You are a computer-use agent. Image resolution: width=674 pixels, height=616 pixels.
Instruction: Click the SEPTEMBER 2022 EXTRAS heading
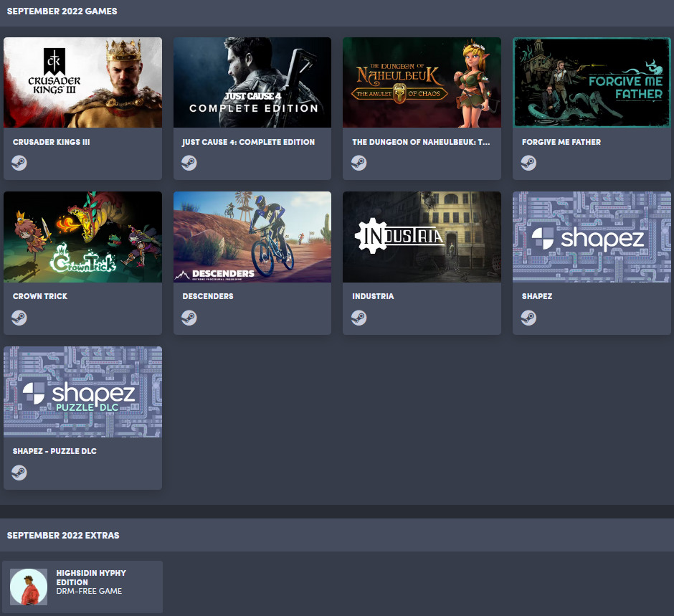(63, 535)
